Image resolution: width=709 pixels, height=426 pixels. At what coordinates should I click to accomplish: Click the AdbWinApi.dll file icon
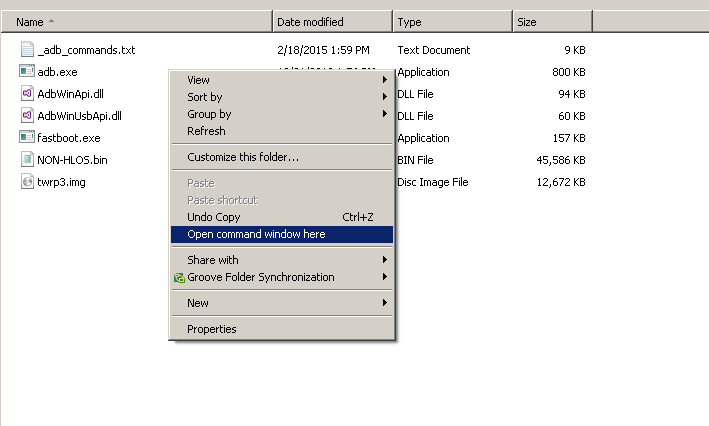(28, 94)
